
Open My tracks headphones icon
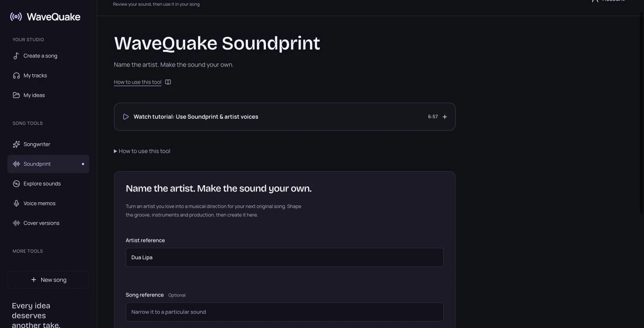coord(16,76)
